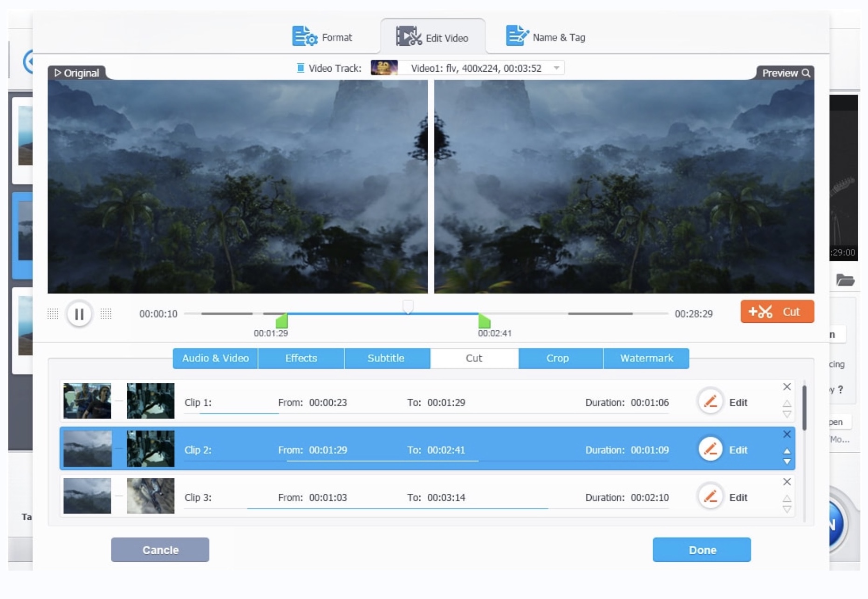Edit Clip 3 with the pencil icon

[x=710, y=497]
